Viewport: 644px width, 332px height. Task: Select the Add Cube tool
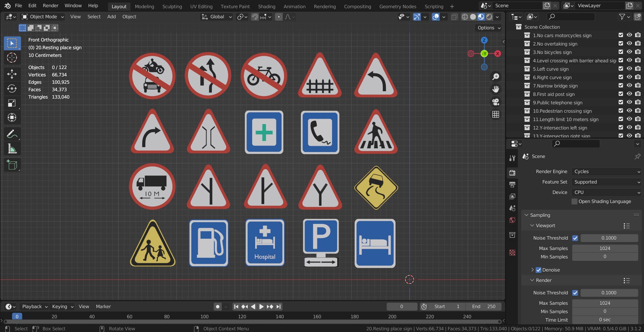click(12, 165)
